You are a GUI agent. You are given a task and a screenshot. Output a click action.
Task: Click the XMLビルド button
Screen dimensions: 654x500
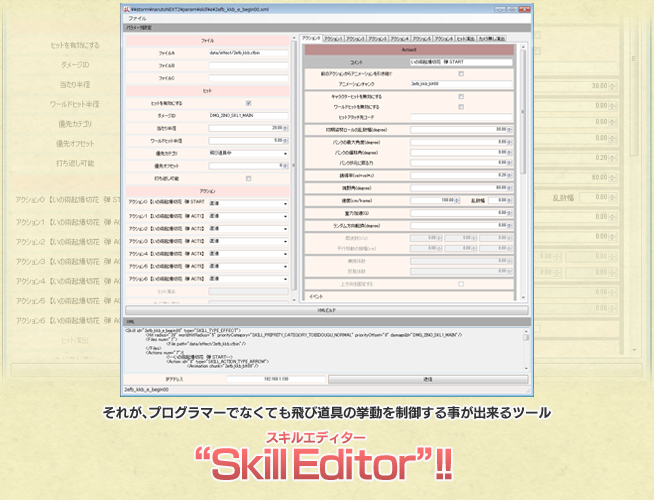click(x=327, y=310)
